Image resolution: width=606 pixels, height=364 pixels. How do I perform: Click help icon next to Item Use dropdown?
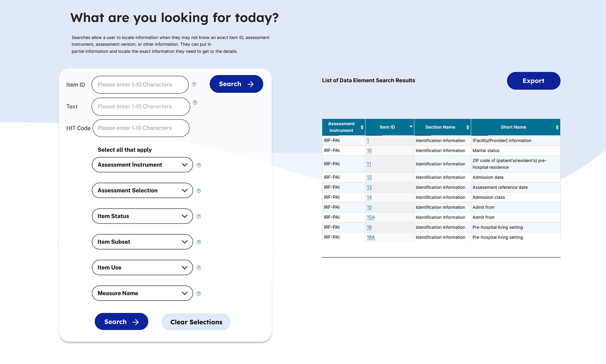point(199,268)
